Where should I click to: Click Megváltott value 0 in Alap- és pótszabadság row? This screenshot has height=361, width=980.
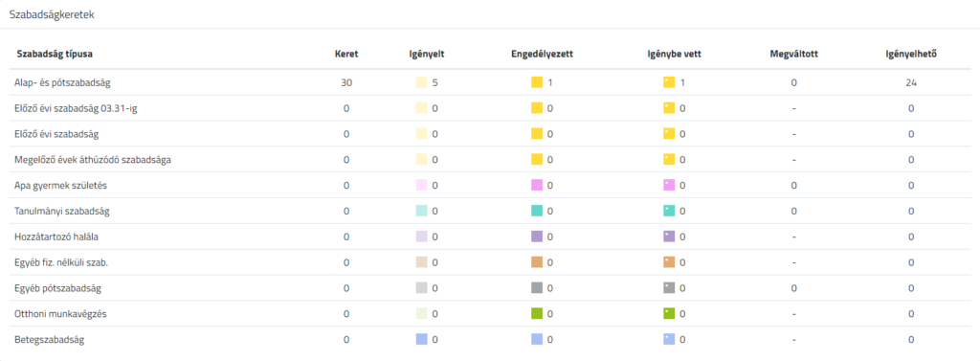pos(793,82)
